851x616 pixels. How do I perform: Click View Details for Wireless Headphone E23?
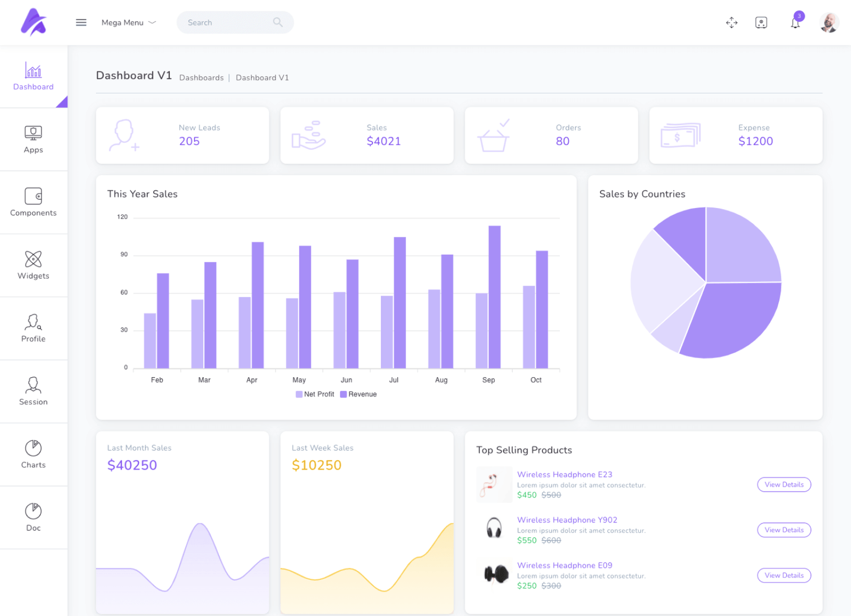[x=783, y=485]
